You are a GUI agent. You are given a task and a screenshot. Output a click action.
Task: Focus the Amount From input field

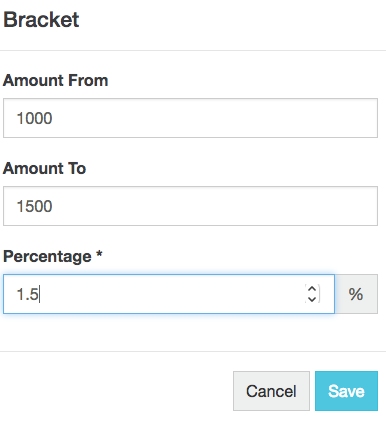tap(190, 118)
